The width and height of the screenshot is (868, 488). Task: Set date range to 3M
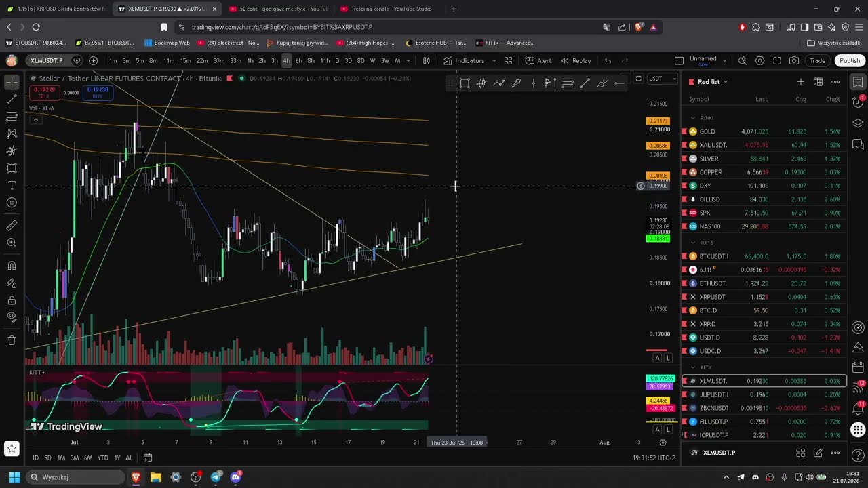point(75,457)
